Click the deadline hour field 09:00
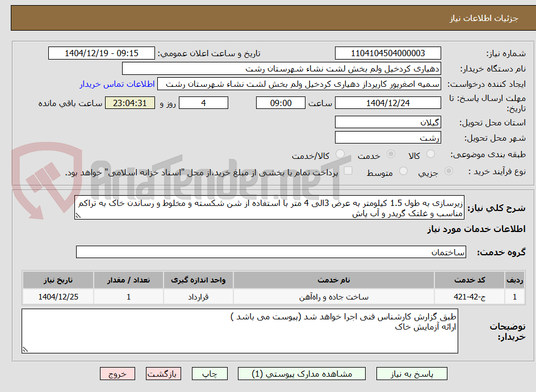This screenshot has width=536, height=392. [x=280, y=103]
